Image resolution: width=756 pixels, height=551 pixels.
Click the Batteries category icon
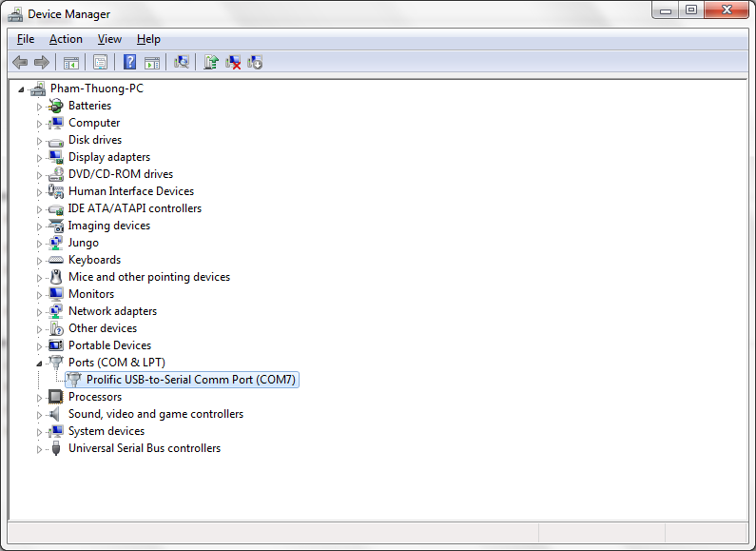(x=56, y=106)
